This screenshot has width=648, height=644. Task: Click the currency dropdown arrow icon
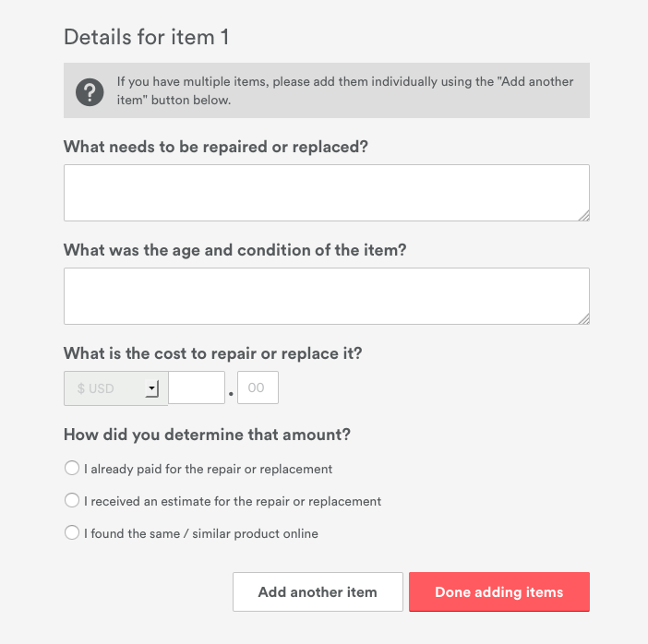pos(152,388)
